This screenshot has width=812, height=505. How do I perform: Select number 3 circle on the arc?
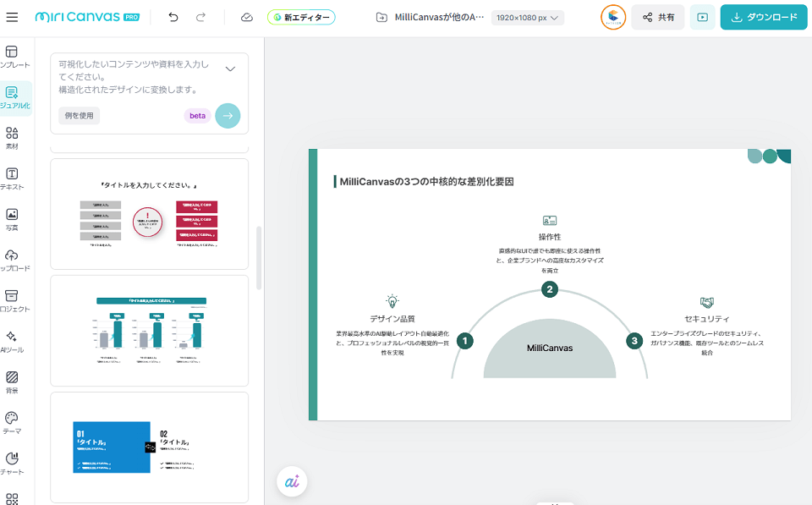pyautogui.click(x=634, y=341)
